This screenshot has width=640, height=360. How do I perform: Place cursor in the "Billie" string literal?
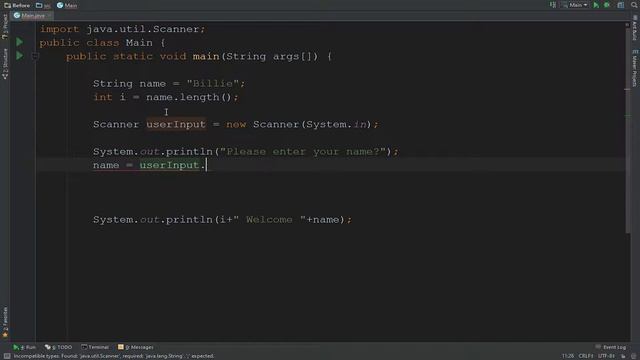(213, 83)
